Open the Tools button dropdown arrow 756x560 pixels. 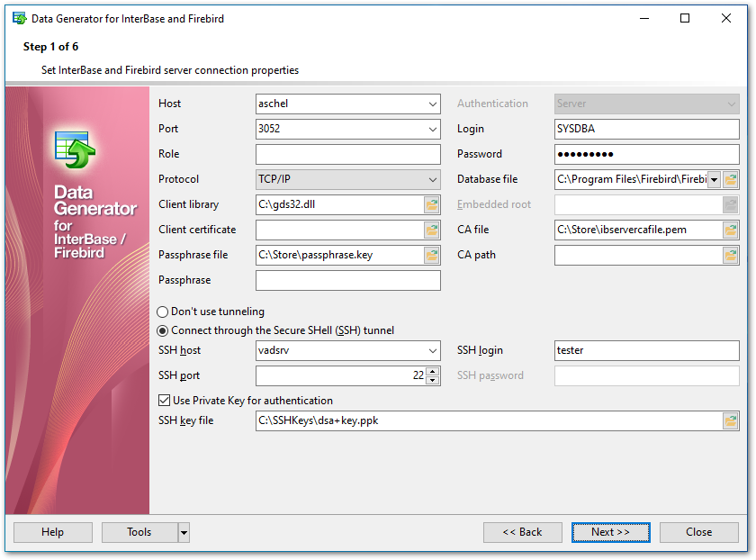click(184, 533)
